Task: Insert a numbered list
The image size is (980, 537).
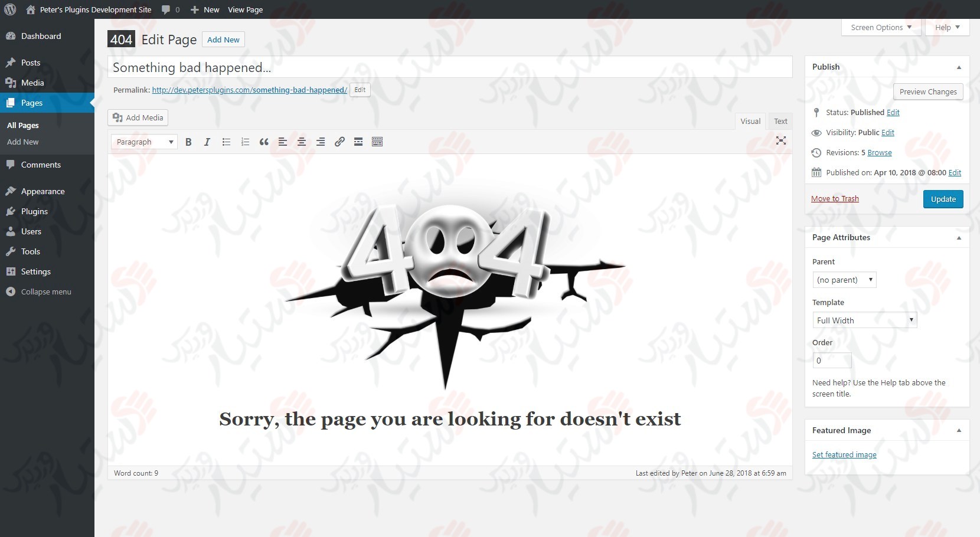Action: pos(245,142)
